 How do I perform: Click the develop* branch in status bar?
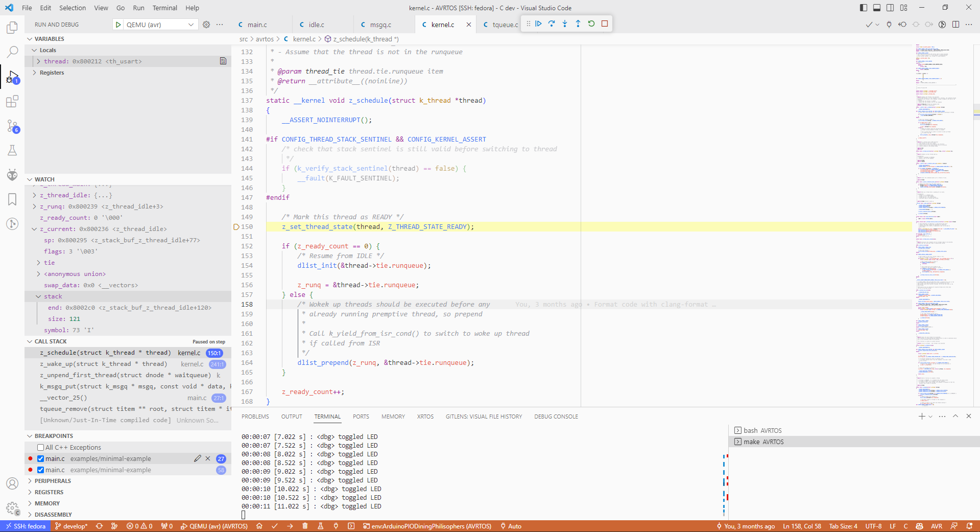[x=71, y=526]
